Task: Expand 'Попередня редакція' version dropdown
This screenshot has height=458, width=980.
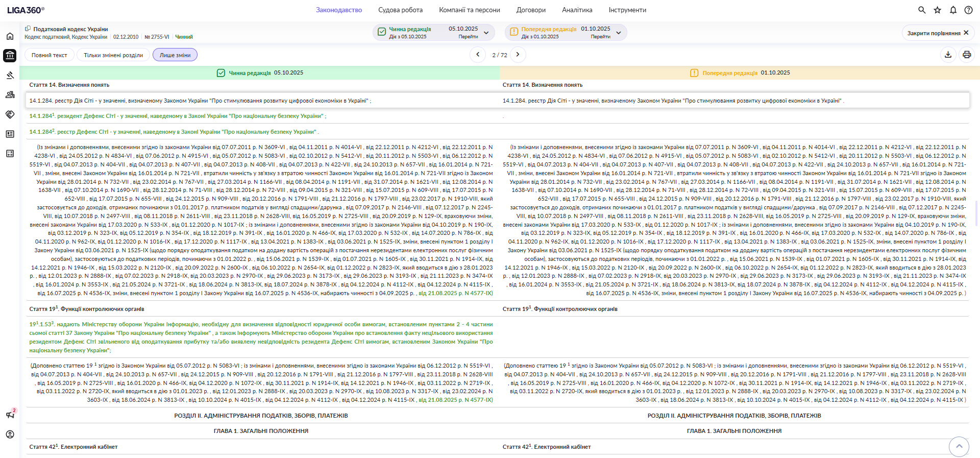Action: pyautogui.click(x=619, y=33)
